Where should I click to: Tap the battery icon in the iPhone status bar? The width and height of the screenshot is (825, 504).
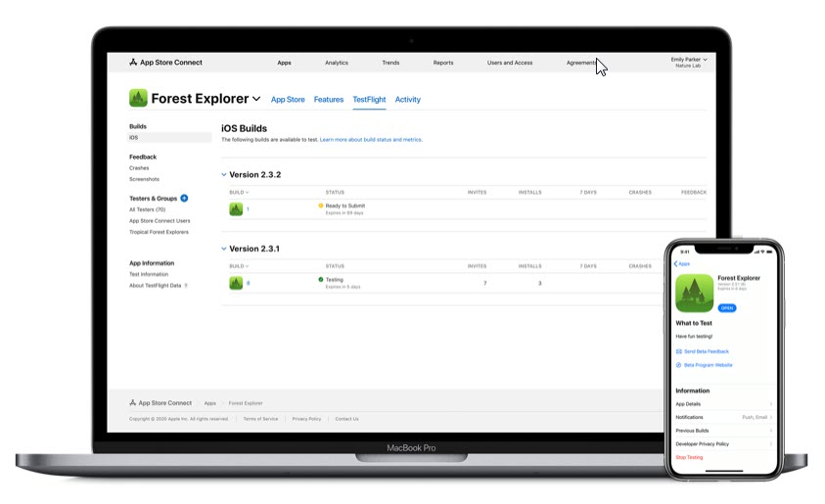click(770, 252)
